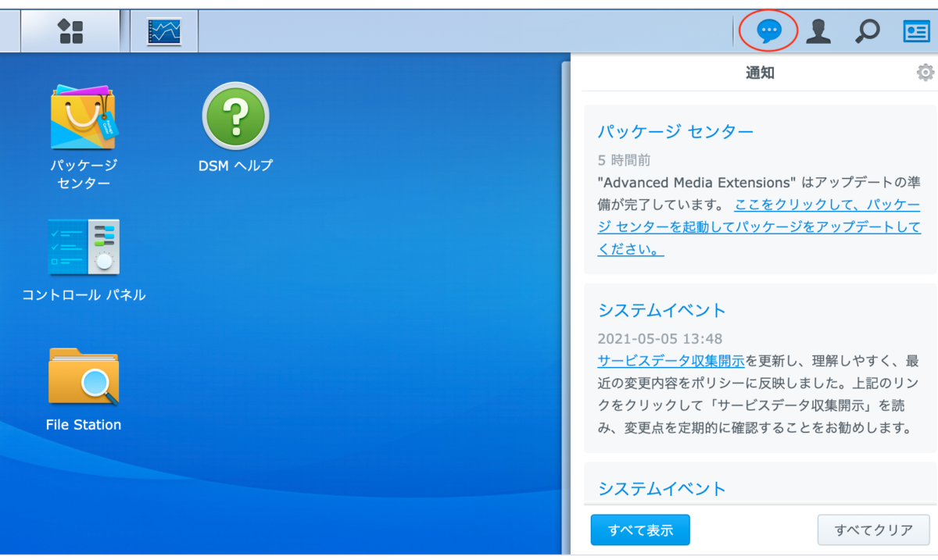Follow the ここをクリックして package update link

point(758,227)
